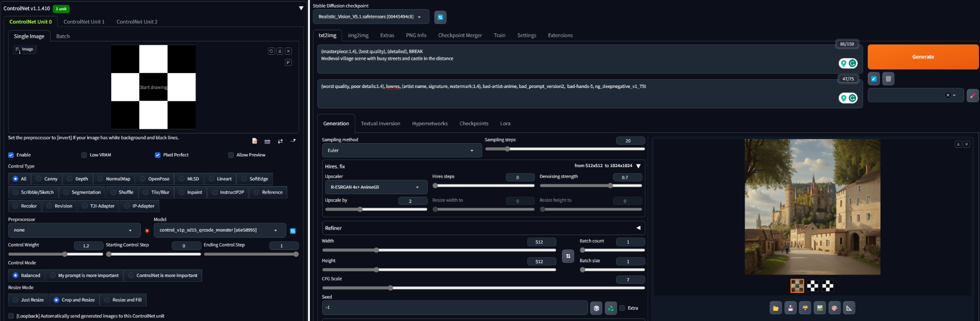Click the green recycle reuse-seed icon

click(610, 308)
